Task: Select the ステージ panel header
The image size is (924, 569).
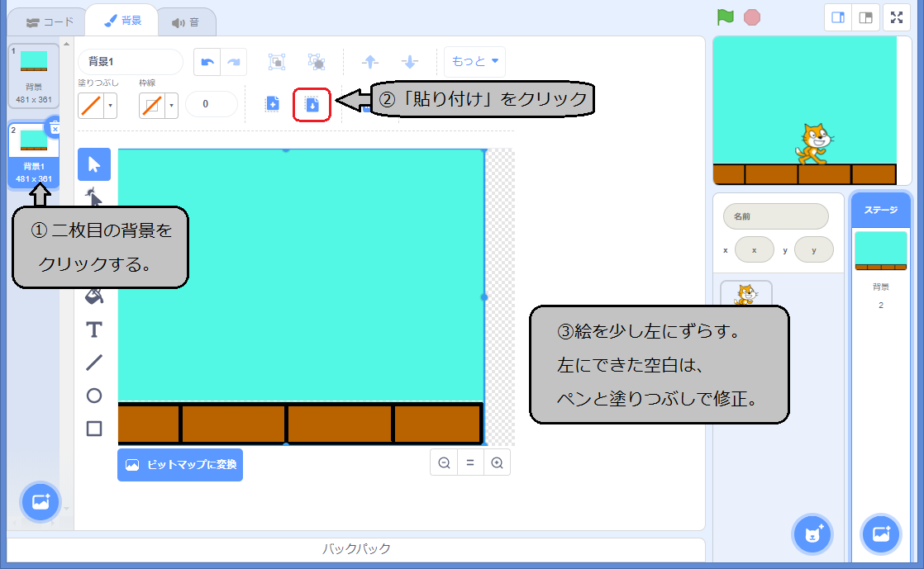Action: pos(881,210)
